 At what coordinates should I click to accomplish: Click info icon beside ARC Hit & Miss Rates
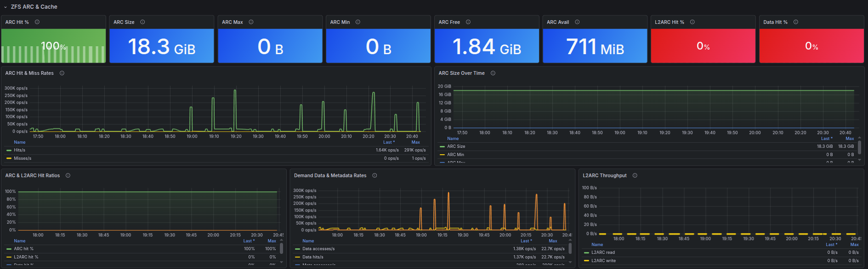(62, 73)
